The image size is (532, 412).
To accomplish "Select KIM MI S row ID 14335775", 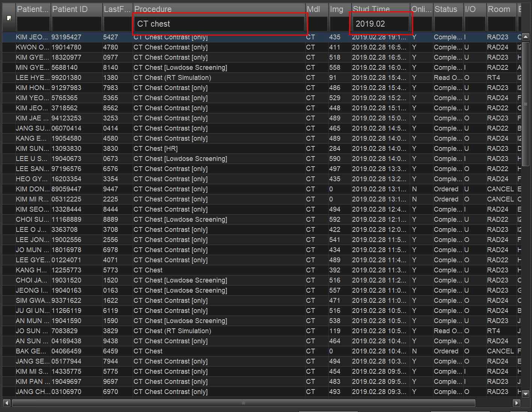I will click(x=262, y=371).
